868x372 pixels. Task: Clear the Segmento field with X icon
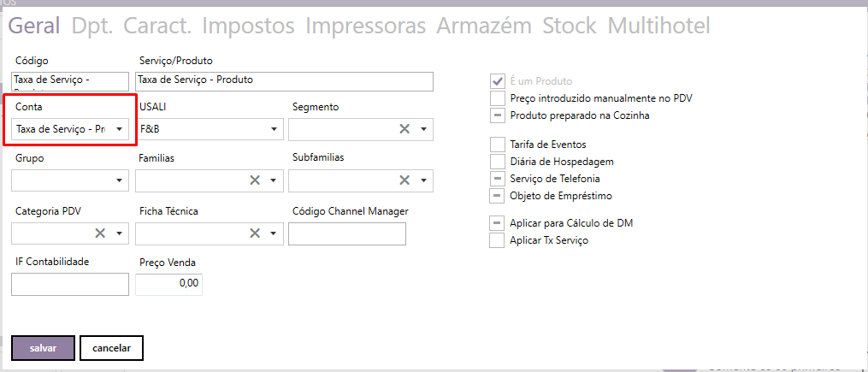click(404, 129)
